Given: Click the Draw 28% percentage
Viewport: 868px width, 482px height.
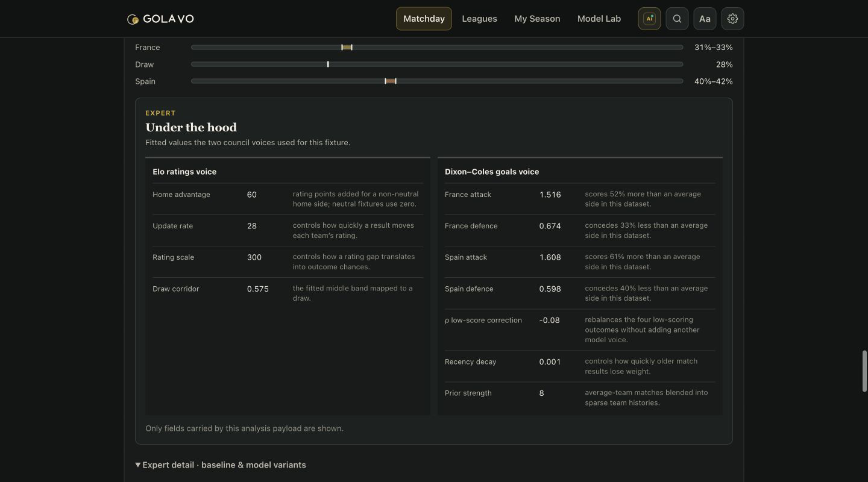Looking at the screenshot, I should pos(725,64).
